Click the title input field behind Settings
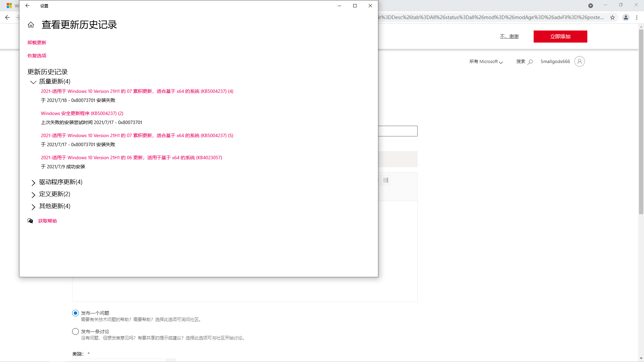 click(398, 131)
